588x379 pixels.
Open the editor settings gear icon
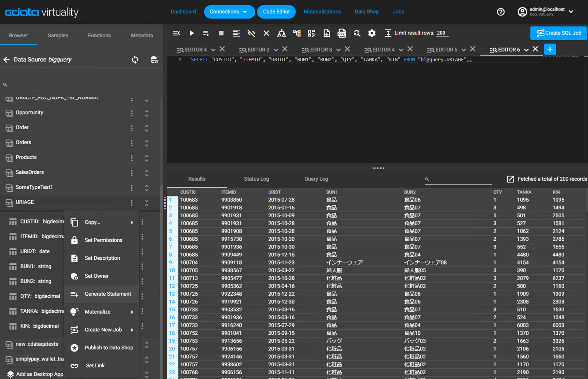click(372, 33)
